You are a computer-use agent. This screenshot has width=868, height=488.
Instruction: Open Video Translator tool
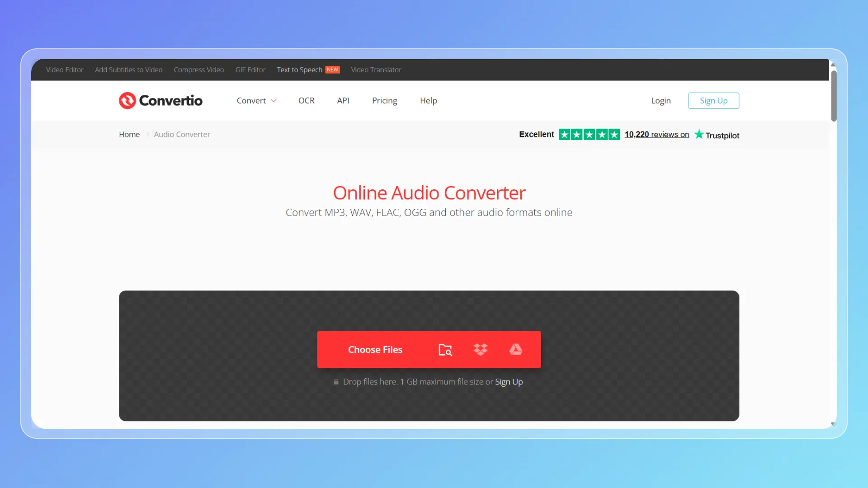coord(376,70)
